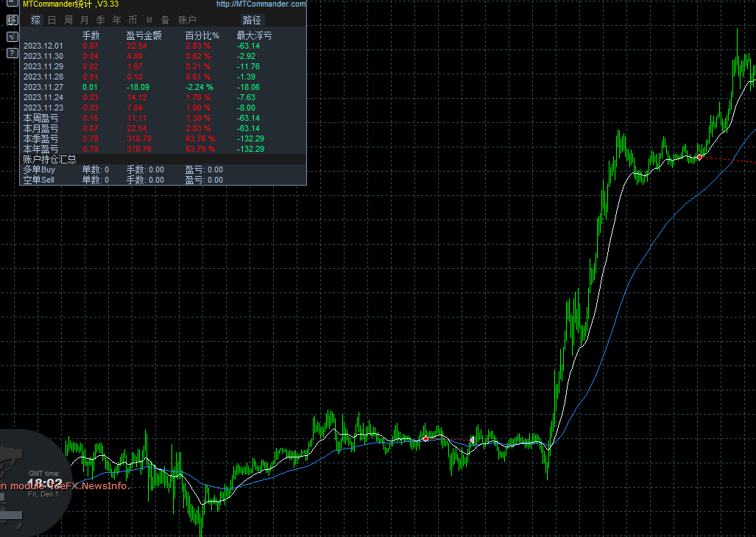This screenshot has width=756, height=537.
Task: Switch to the 周 weekly tab
Action: (x=68, y=20)
